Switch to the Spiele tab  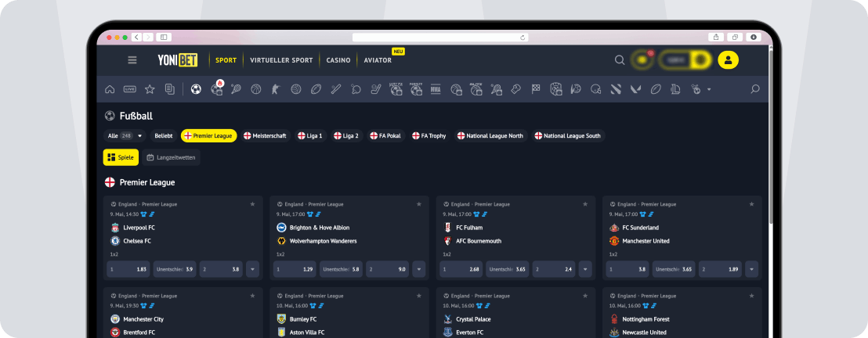121,158
